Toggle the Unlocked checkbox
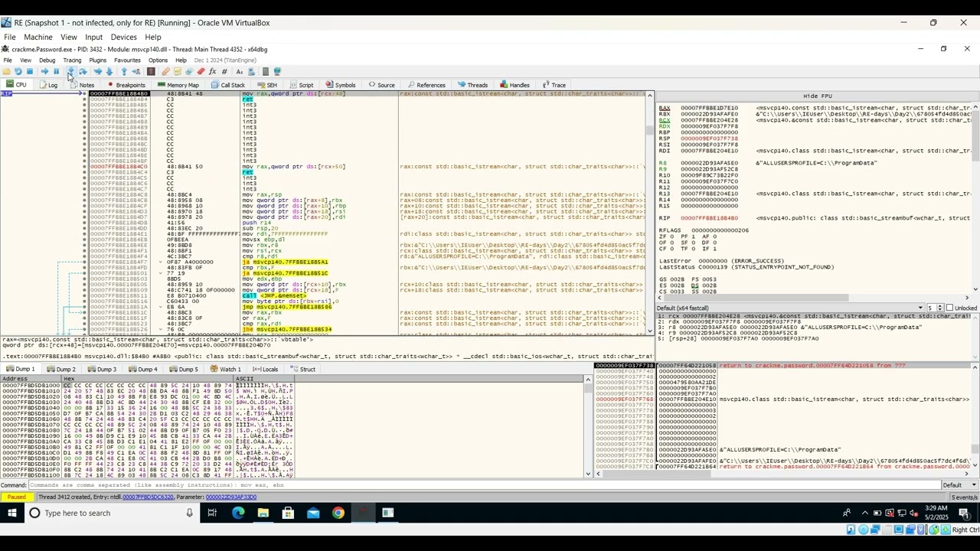 coord(950,308)
